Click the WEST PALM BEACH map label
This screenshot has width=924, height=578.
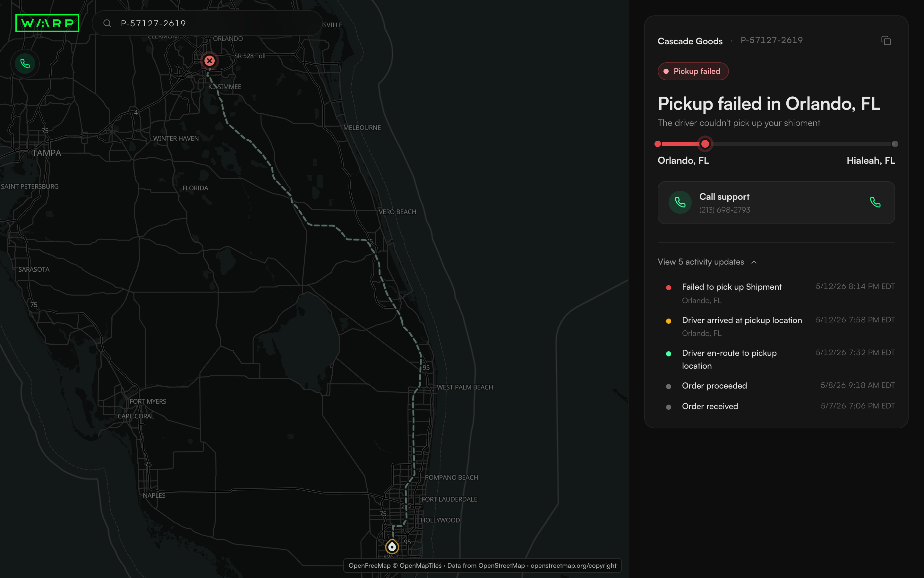[465, 387]
